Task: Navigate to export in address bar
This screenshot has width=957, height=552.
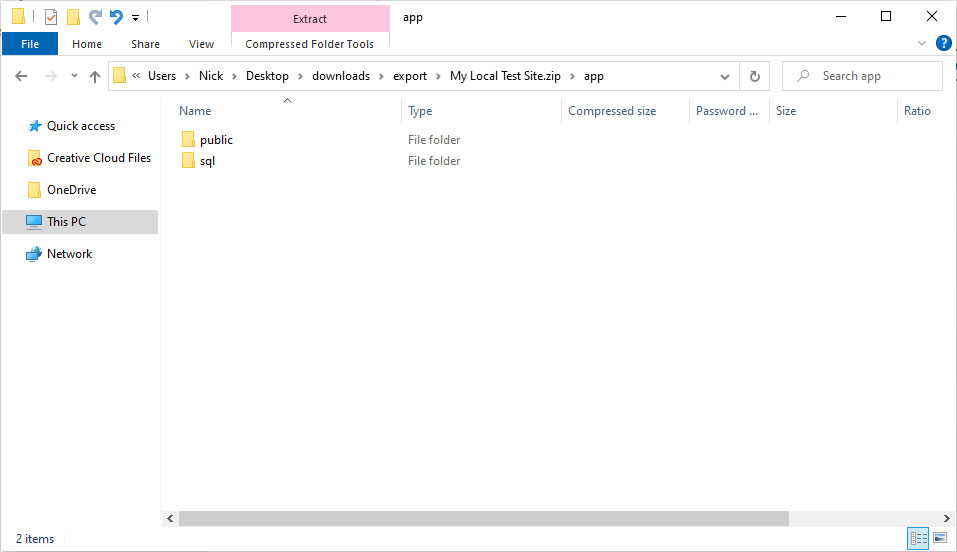Action: pos(410,76)
